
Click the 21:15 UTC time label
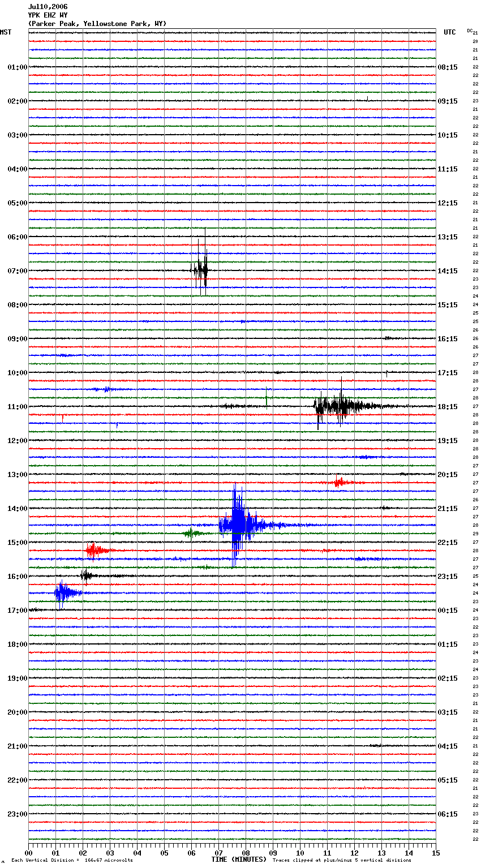pos(448,509)
